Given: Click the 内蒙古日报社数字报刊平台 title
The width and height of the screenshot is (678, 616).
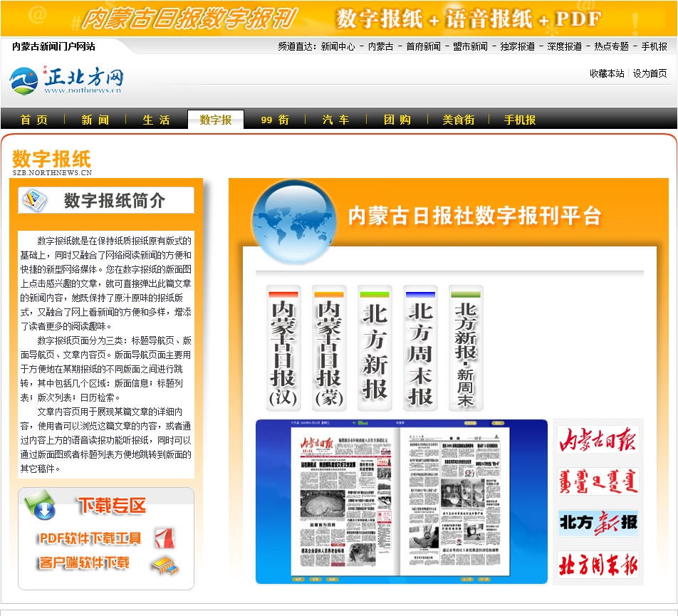Looking at the screenshot, I should pyautogui.click(x=474, y=216).
